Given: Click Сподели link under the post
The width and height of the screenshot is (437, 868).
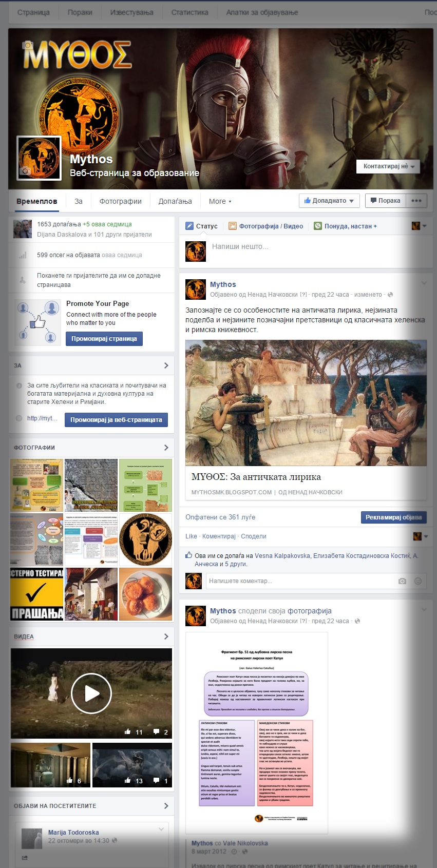Looking at the screenshot, I should (x=254, y=536).
